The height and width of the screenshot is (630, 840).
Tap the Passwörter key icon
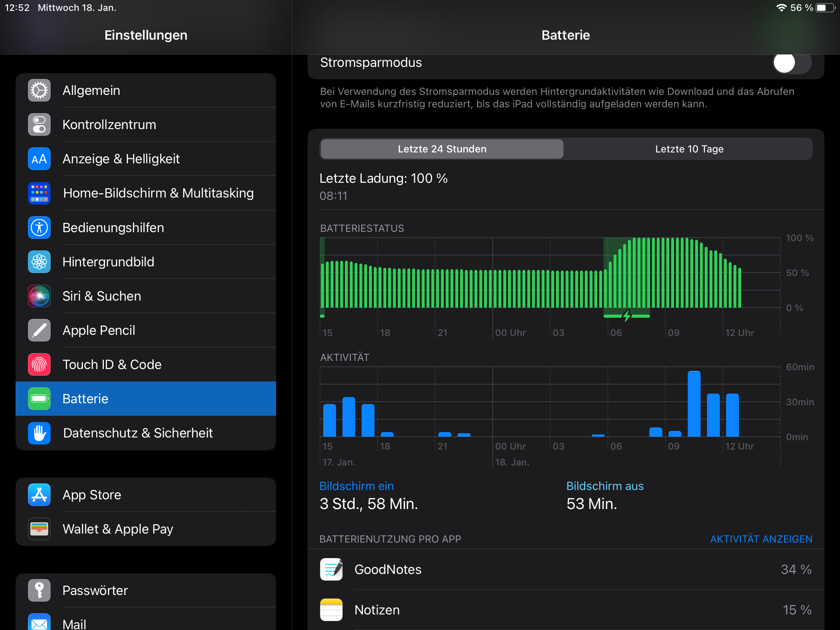point(39,590)
